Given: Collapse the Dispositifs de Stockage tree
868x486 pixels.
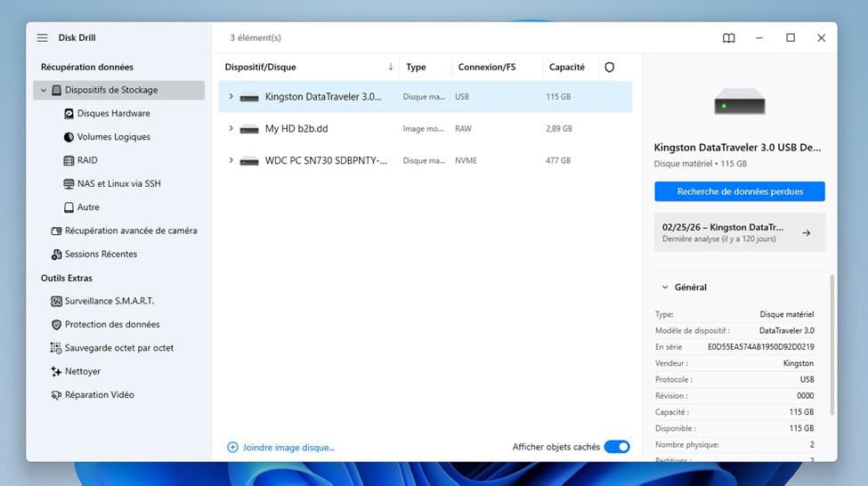Looking at the screenshot, I should click(x=44, y=90).
